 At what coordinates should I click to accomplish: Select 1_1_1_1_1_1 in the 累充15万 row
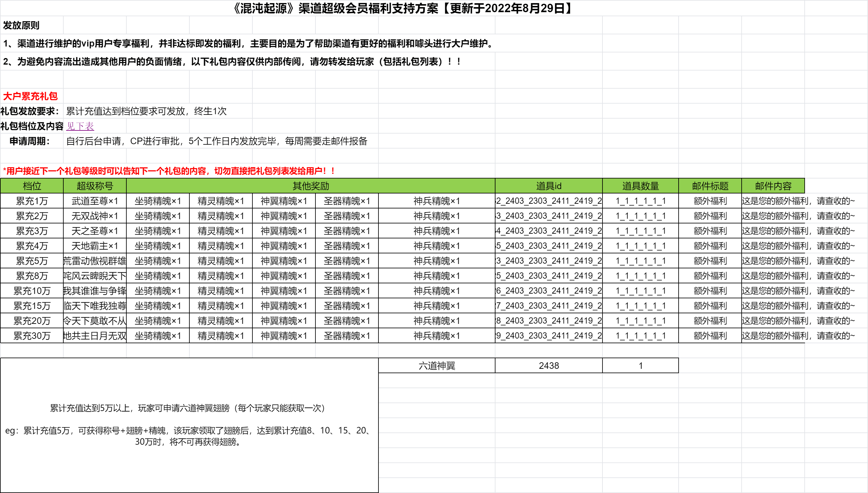pos(641,306)
